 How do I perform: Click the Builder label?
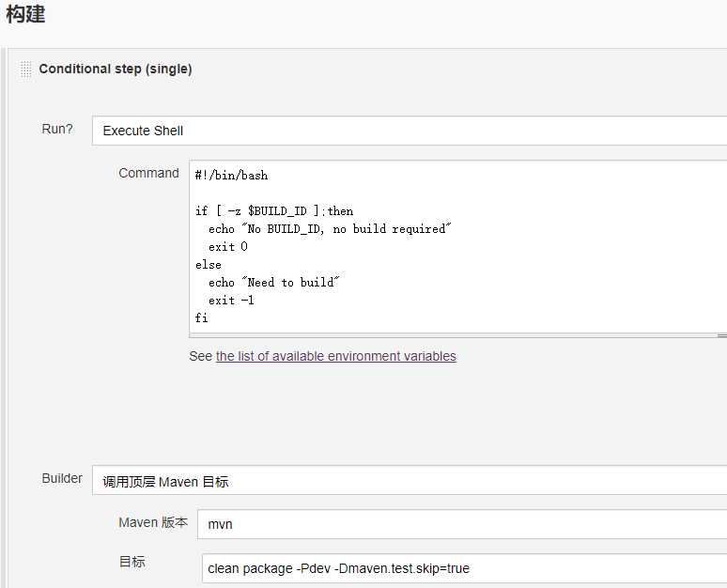pyautogui.click(x=62, y=478)
